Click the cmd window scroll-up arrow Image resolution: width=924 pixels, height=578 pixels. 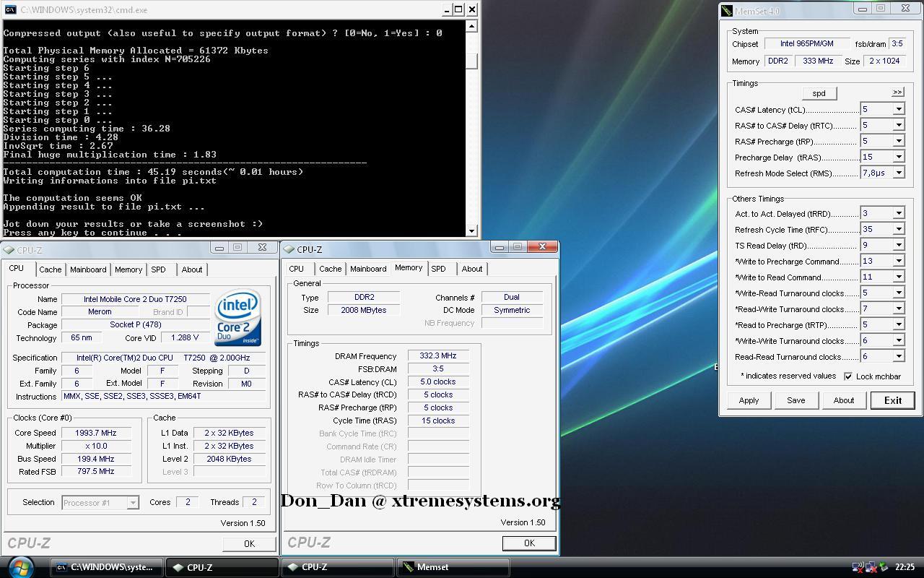coord(472,26)
